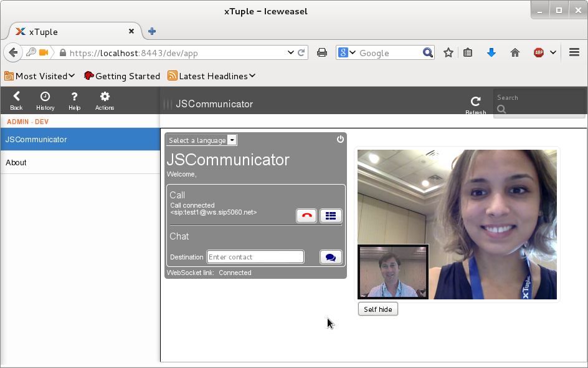Select About in the sidebar
Screen dimensions: 588x368
80,163
